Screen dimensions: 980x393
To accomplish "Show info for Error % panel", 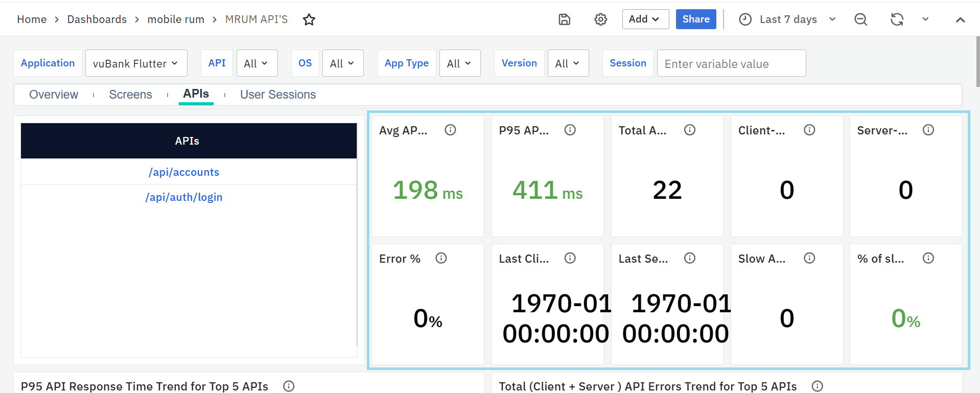I will pos(441,258).
